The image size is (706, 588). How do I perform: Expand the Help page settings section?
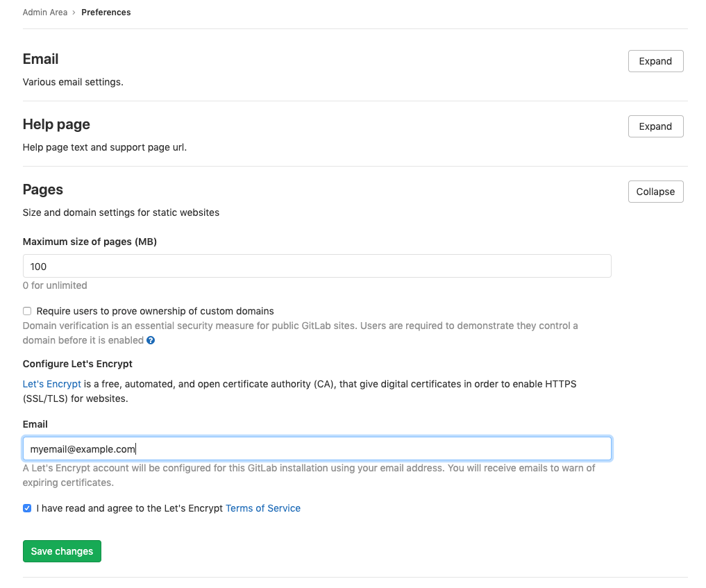[655, 126]
